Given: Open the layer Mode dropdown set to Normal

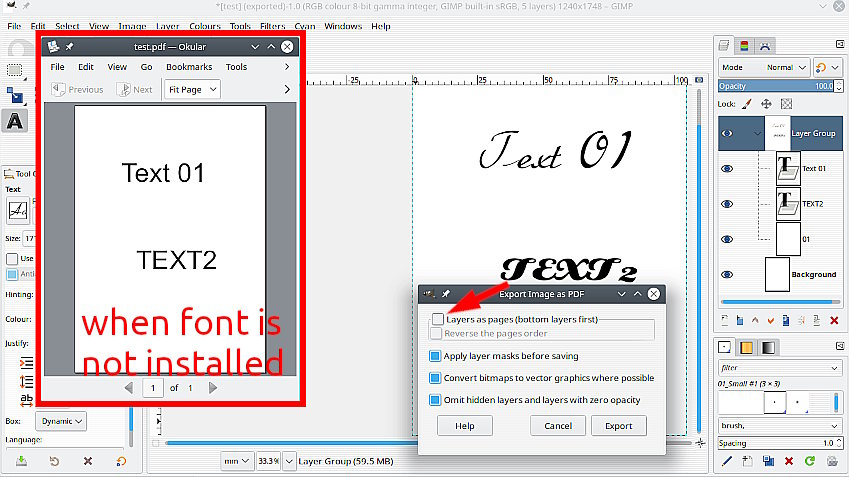Looking at the screenshot, I should pos(764,68).
